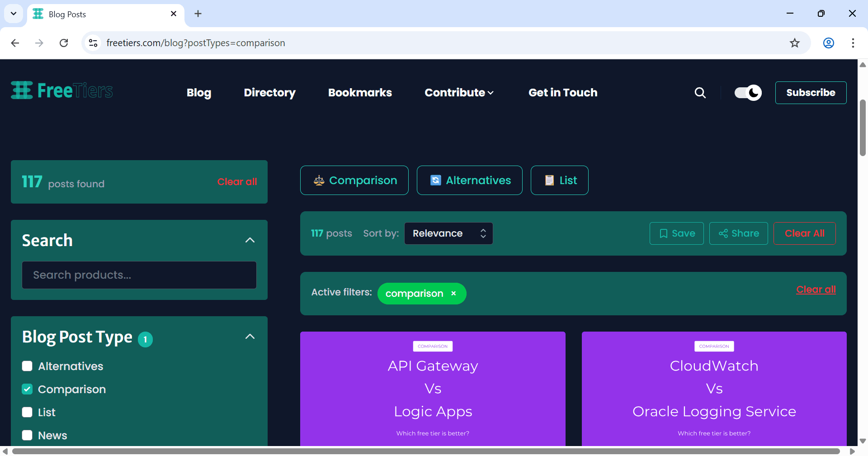Screen dimensions: 868x456
Task: Select the List post type tab
Action: (559, 180)
